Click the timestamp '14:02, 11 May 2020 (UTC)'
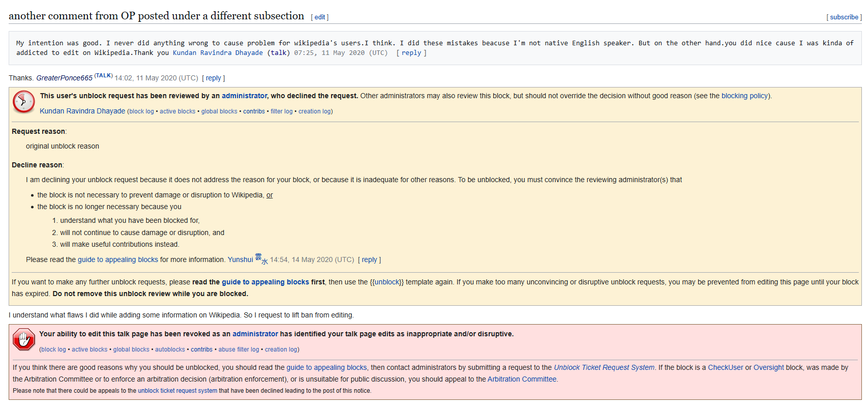 (x=156, y=78)
